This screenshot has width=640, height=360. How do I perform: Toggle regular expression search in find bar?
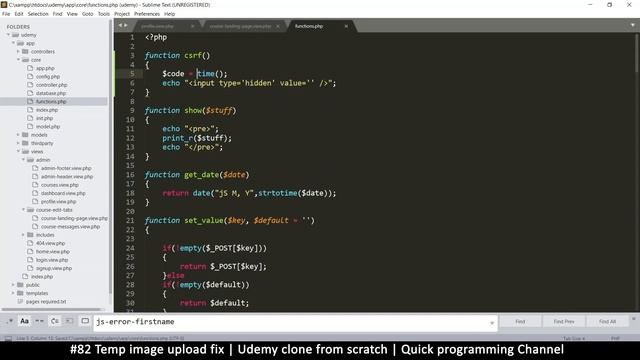click(x=10, y=321)
